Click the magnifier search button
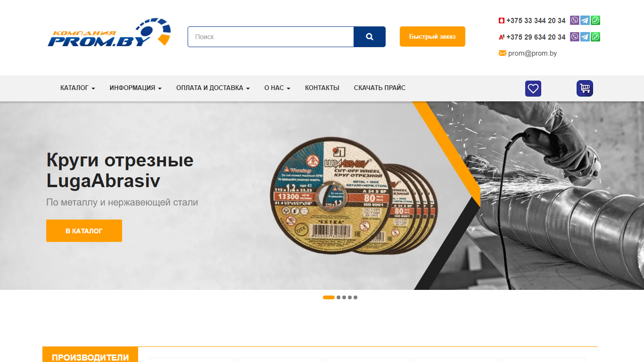The image size is (644, 362). click(x=370, y=37)
